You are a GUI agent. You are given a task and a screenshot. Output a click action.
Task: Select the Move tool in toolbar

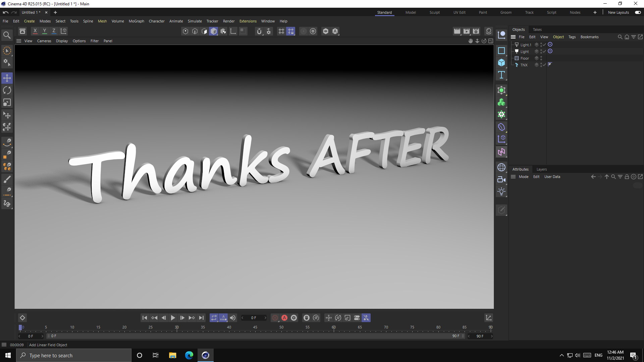(7, 78)
